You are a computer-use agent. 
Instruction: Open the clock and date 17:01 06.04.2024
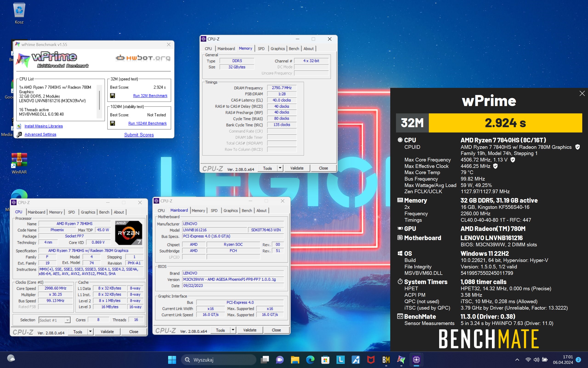tap(563, 360)
